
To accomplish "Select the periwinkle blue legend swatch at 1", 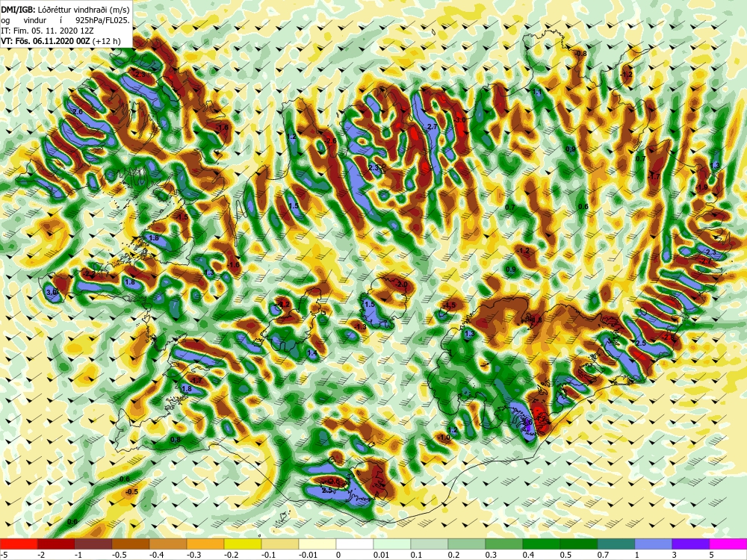I will click(x=654, y=544).
